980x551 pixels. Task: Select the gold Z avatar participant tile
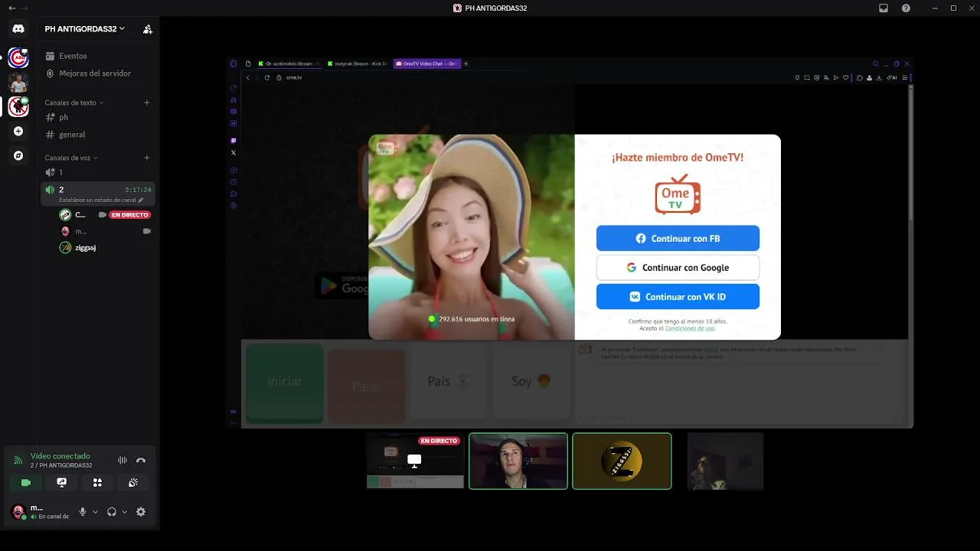tap(622, 461)
